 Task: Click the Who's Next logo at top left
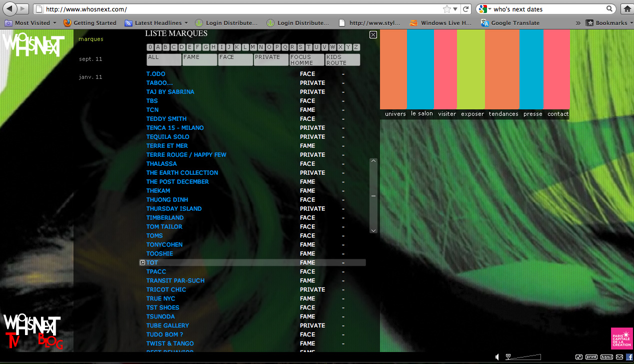point(34,45)
